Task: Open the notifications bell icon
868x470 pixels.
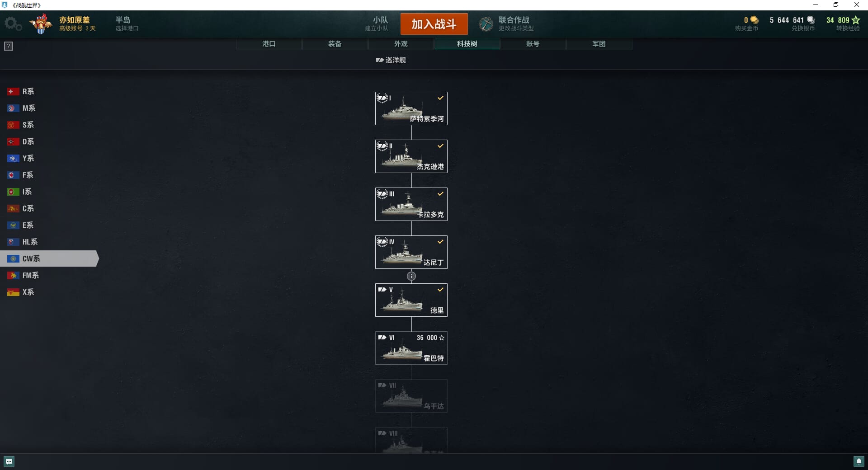Action: tap(859, 461)
